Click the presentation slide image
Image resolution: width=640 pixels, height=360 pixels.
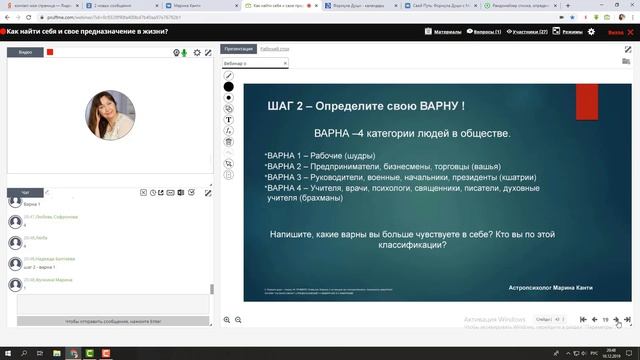438,193
